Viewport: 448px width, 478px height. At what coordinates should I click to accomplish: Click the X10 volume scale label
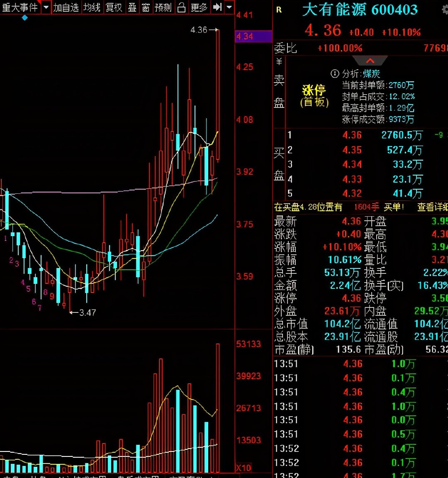[243, 468]
